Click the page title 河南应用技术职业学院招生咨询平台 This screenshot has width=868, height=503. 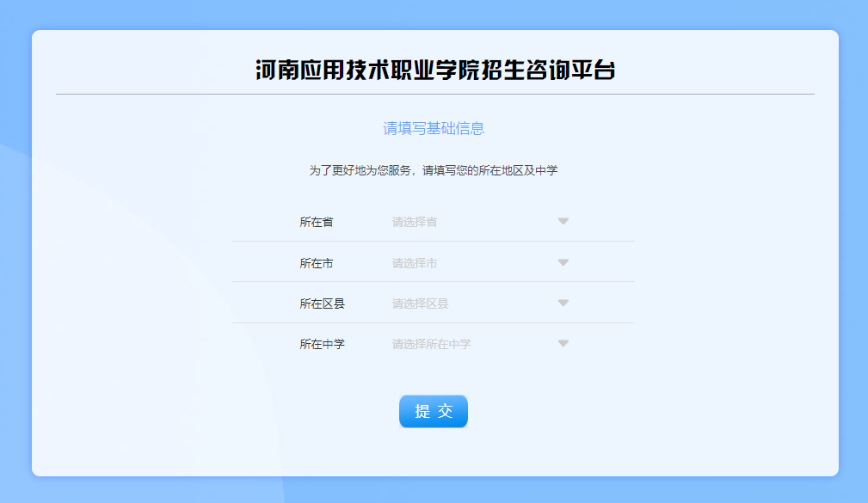click(435, 71)
